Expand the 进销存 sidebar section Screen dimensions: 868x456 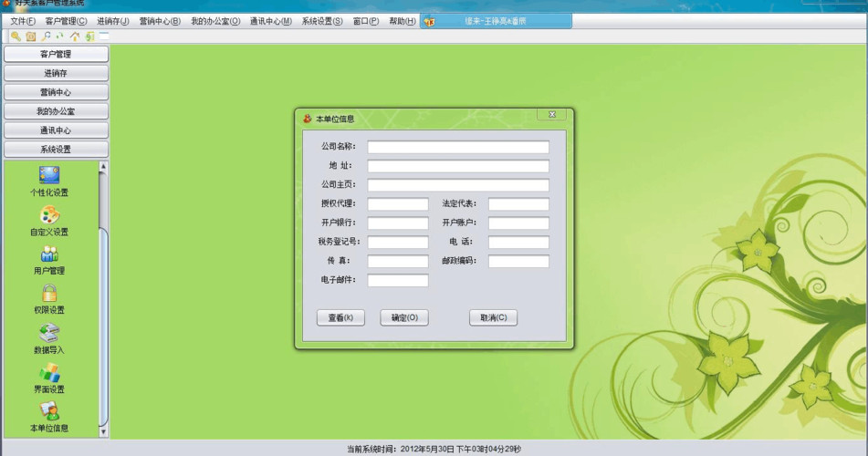56,73
